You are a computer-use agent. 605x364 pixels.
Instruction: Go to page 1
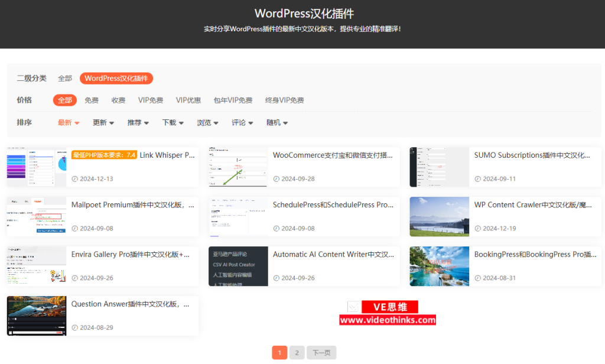coord(279,352)
